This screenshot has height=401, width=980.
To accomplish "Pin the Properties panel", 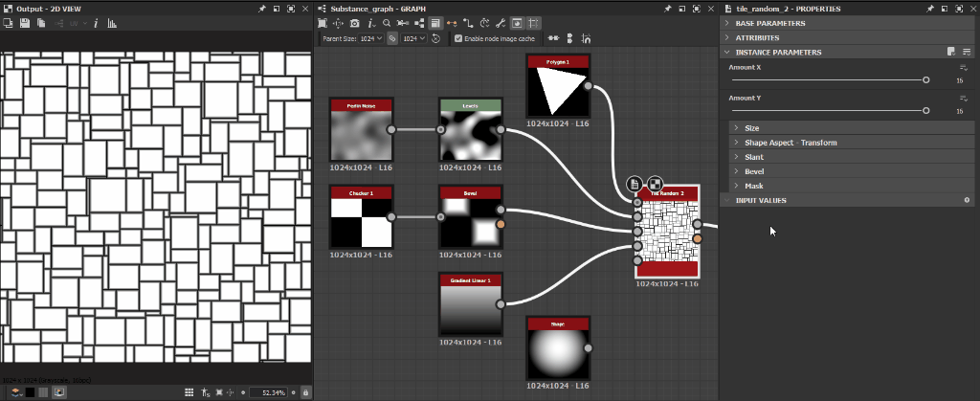I will [x=929, y=8].
